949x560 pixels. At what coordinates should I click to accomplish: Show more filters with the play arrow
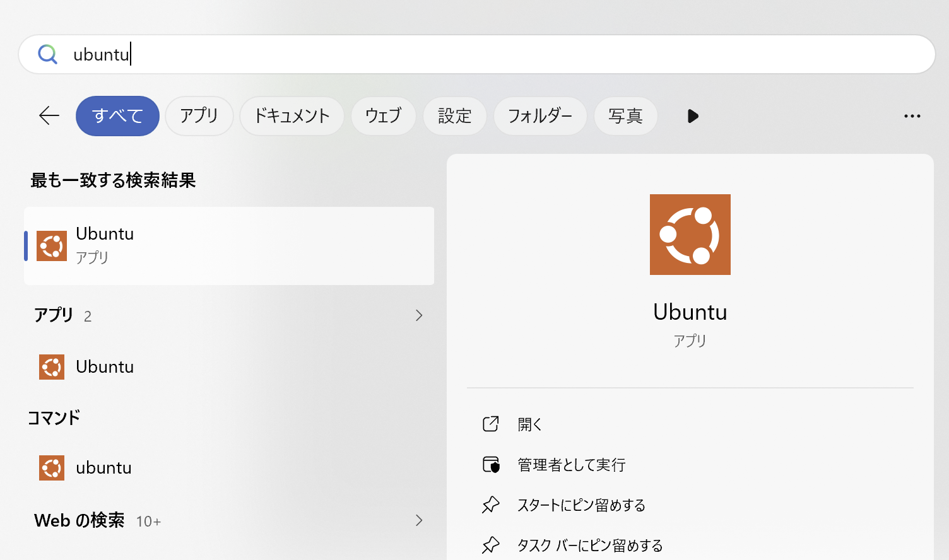click(693, 116)
